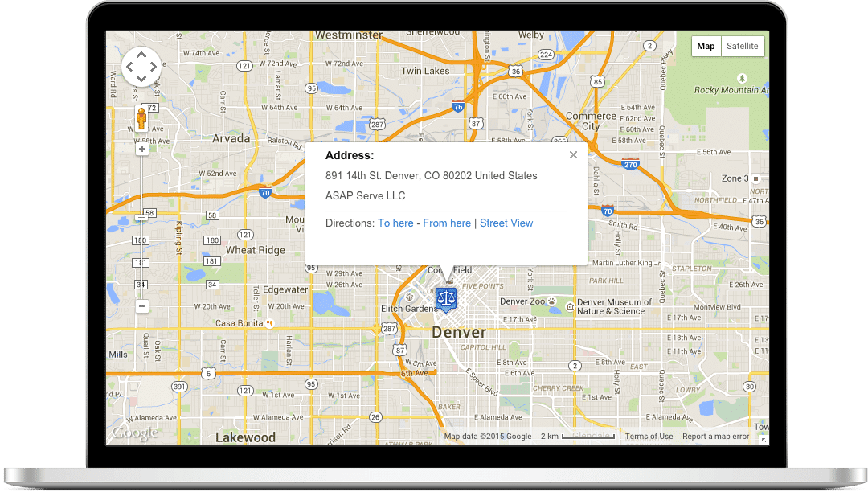This screenshot has width=868, height=492.
Task: Click the US 85 highway shield
Action: (x=597, y=81)
